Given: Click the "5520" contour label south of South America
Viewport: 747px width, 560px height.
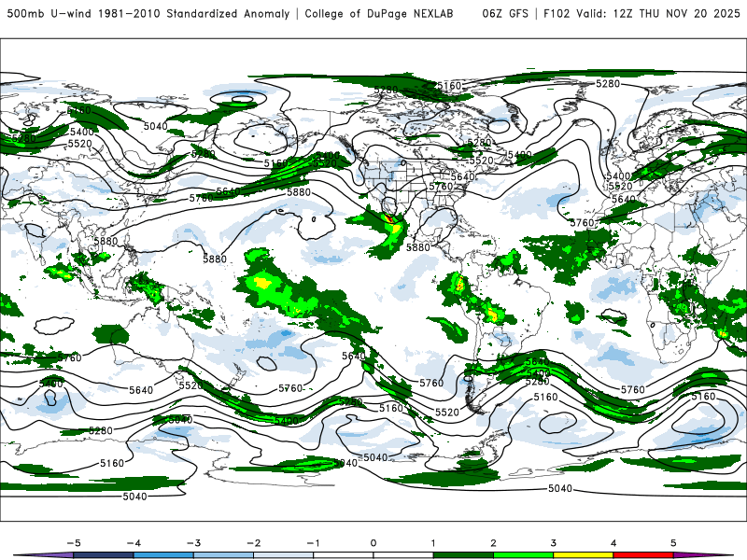Looking at the screenshot, I should [x=447, y=412].
